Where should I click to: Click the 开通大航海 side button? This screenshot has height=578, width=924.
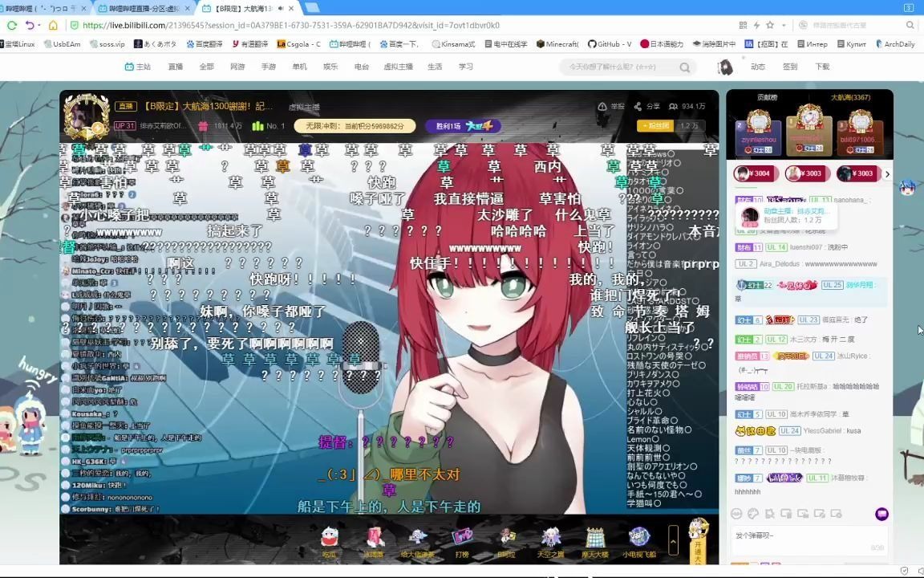click(699, 539)
